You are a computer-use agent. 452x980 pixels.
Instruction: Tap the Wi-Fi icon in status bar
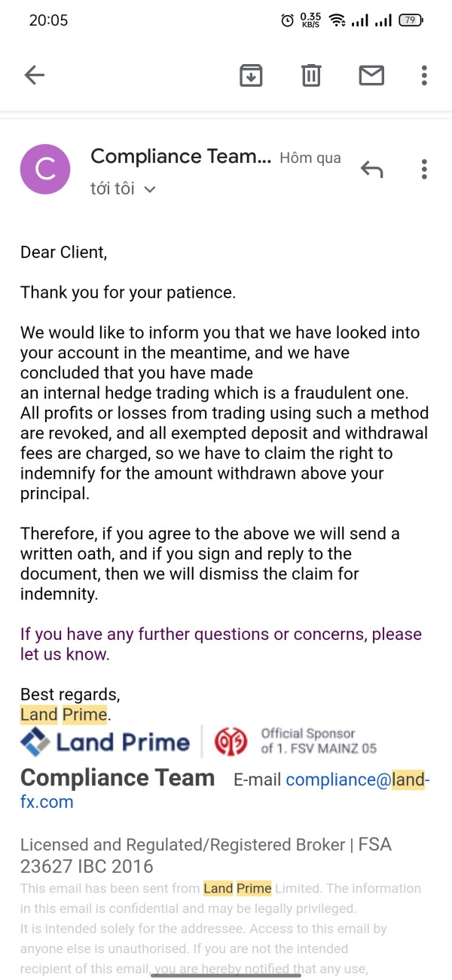337,20
